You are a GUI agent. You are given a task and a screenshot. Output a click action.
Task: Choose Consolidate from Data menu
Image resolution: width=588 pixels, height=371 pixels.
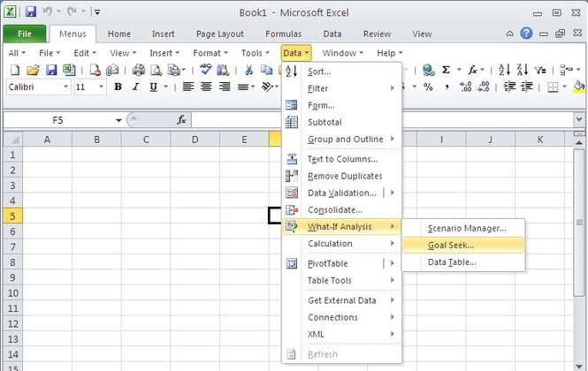[x=341, y=209]
